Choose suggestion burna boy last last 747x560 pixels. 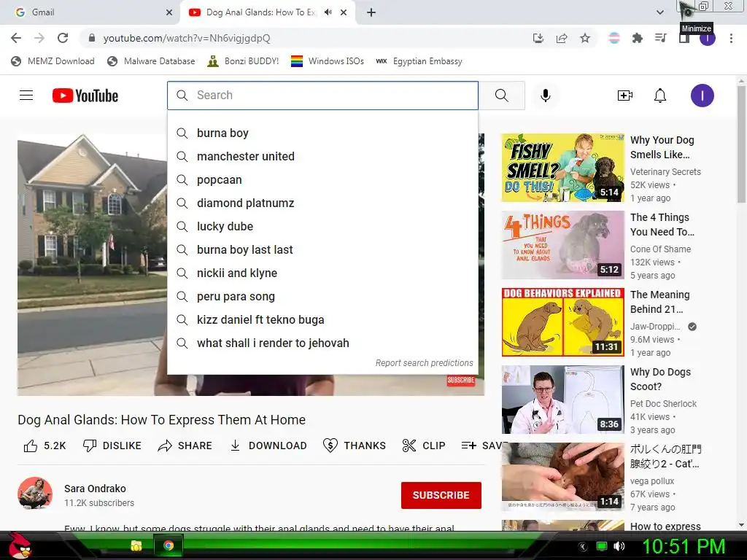(x=322, y=249)
